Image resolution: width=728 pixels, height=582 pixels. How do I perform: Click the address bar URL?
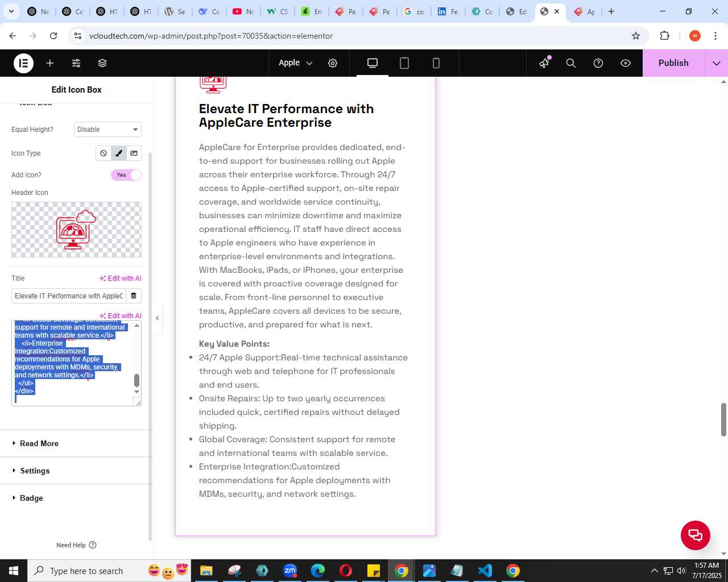[x=211, y=36]
